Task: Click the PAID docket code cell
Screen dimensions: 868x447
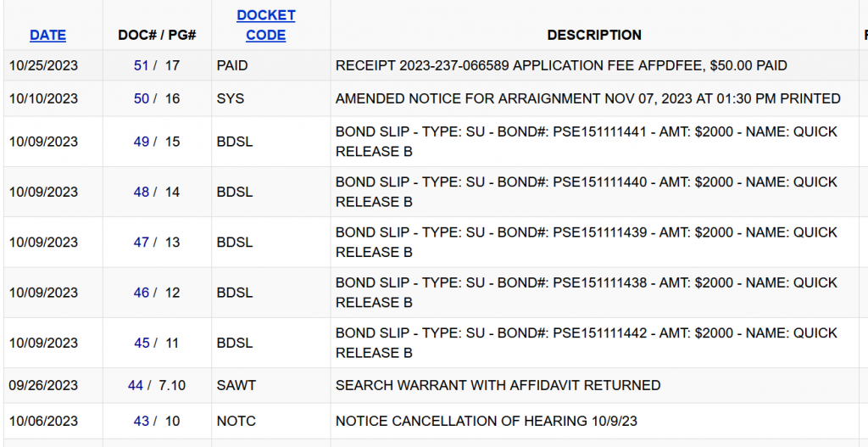Action: click(232, 65)
